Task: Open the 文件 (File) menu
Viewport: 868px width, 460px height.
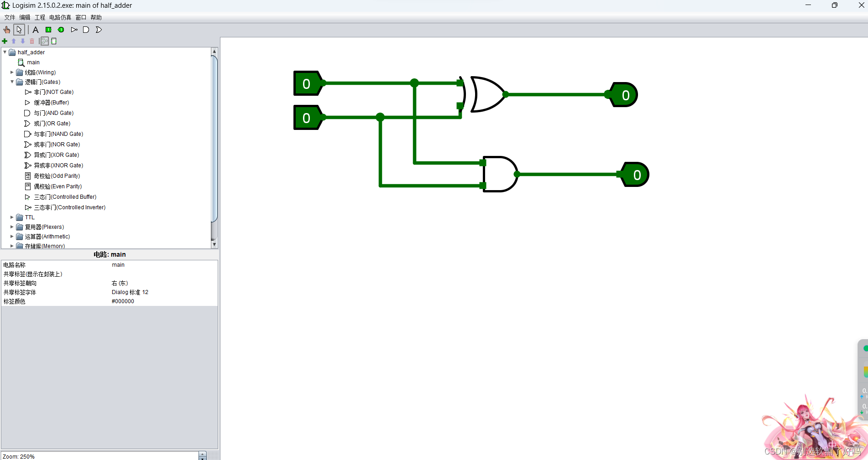Action: pos(10,17)
